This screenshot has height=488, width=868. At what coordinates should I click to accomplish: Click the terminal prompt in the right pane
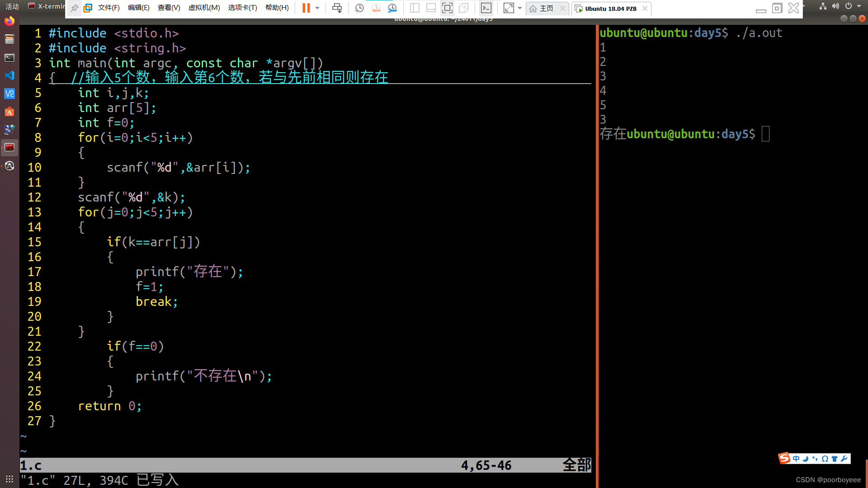tap(765, 134)
